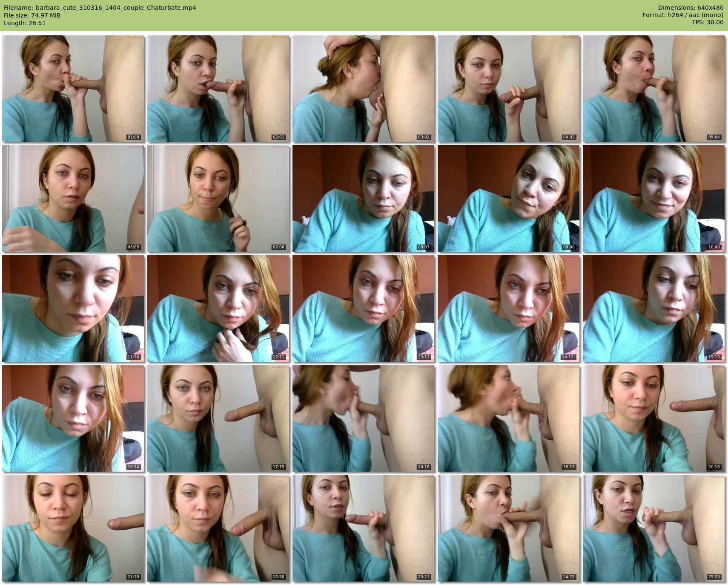Select the thumbnail marked 07:06
The height and width of the screenshot is (585, 728).
pos(218,199)
